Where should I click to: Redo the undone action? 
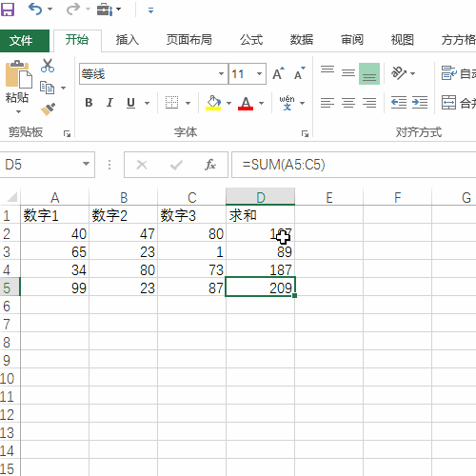72,10
